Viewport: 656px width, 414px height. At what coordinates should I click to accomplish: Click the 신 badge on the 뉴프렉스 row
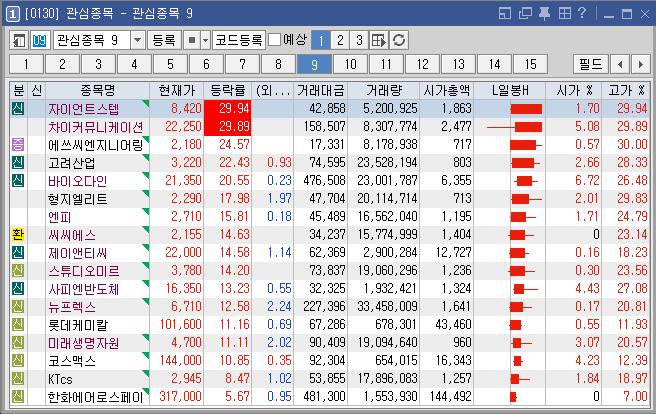(x=18, y=307)
